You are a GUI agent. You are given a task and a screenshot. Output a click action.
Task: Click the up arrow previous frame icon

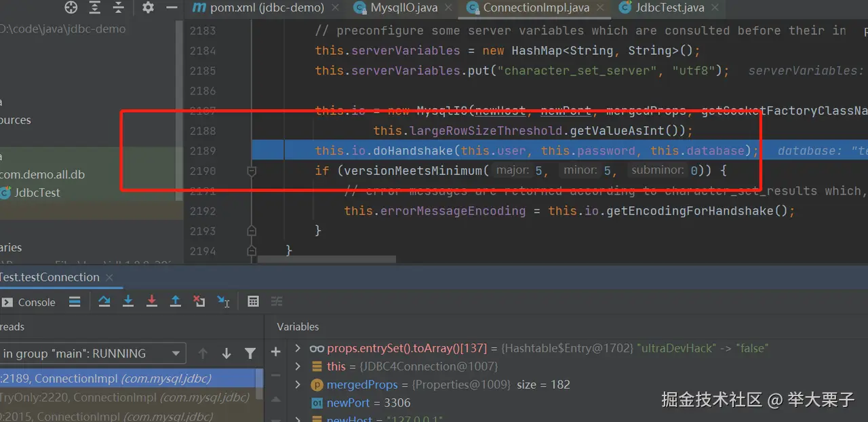point(203,353)
